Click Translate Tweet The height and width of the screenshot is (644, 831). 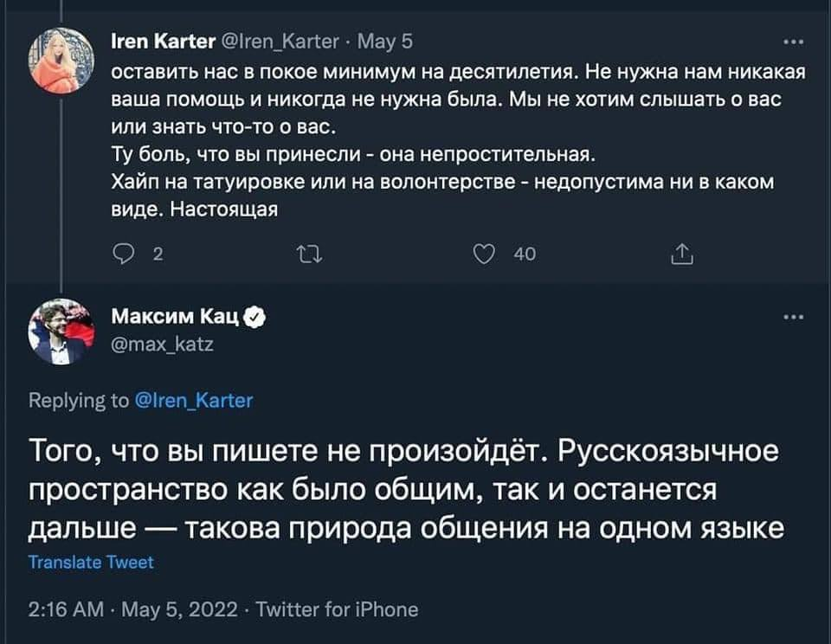point(91,562)
